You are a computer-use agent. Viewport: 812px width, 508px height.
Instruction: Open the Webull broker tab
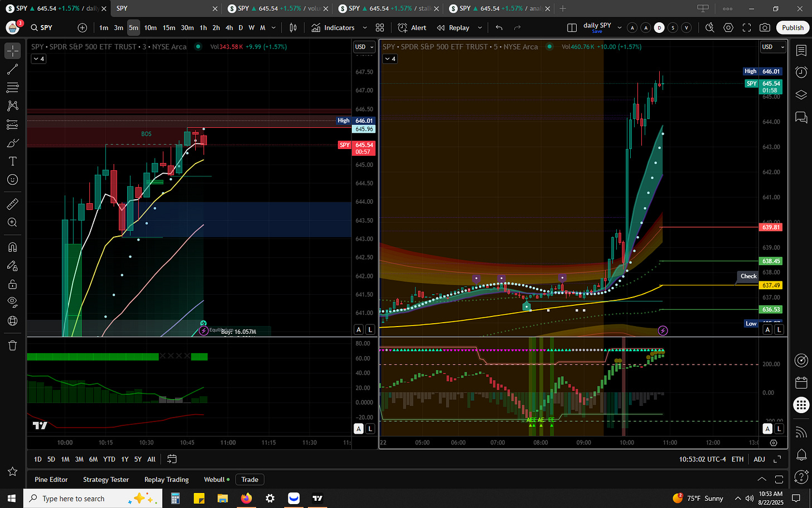[x=216, y=480]
